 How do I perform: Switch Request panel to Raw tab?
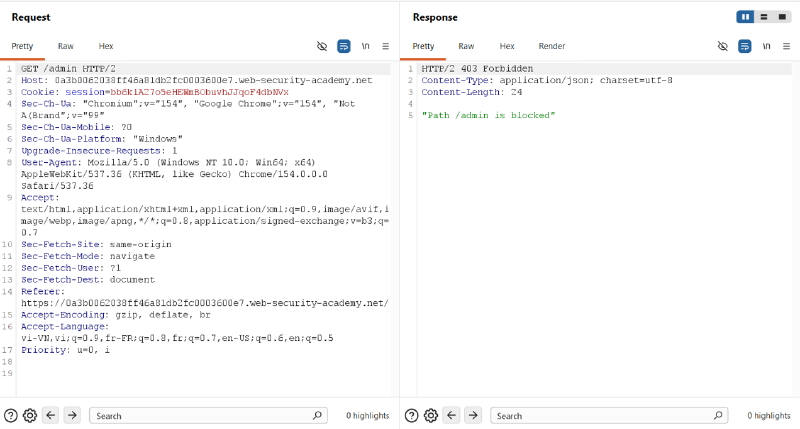(65, 46)
